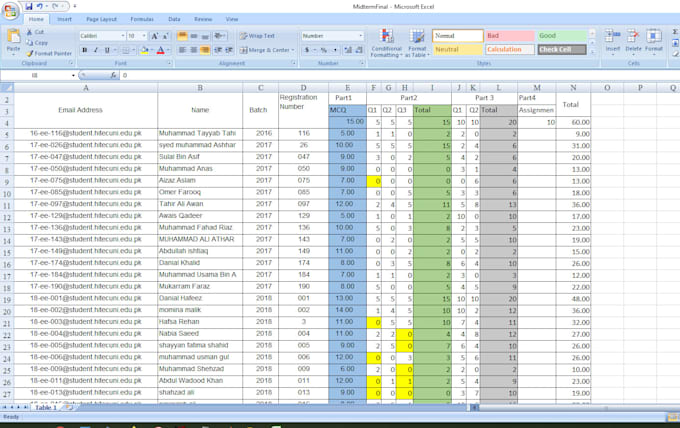The image size is (680, 428).
Task: Apply the red font color
Action: pos(160,50)
